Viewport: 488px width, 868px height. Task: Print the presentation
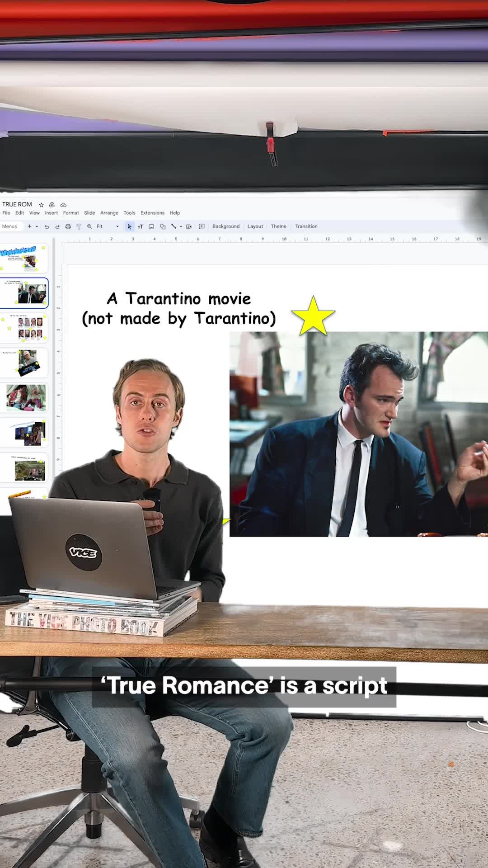pyautogui.click(x=68, y=226)
